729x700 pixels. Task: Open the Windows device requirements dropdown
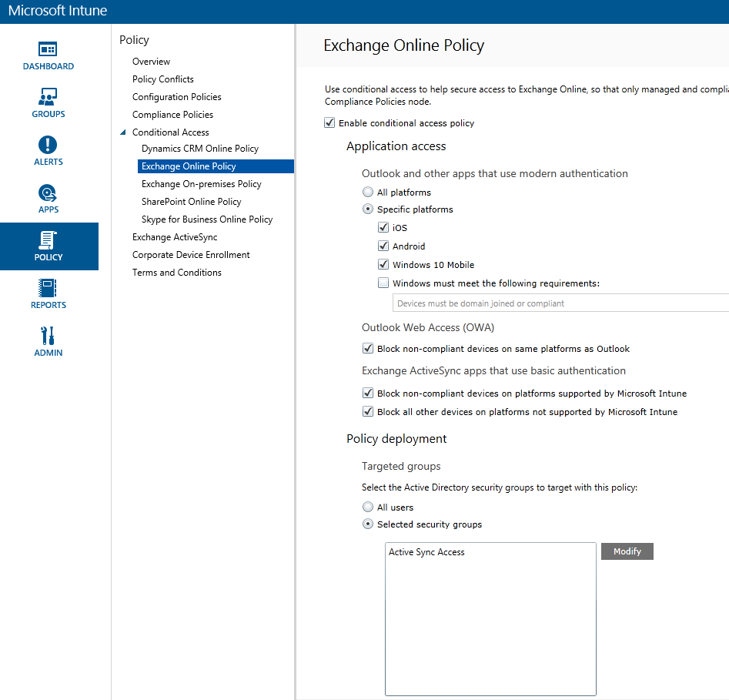point(560,303)
